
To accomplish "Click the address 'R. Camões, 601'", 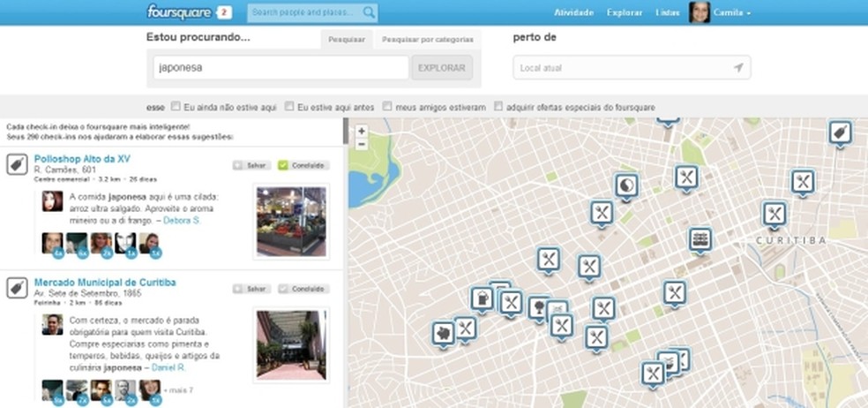I will [x=65, y=170].
